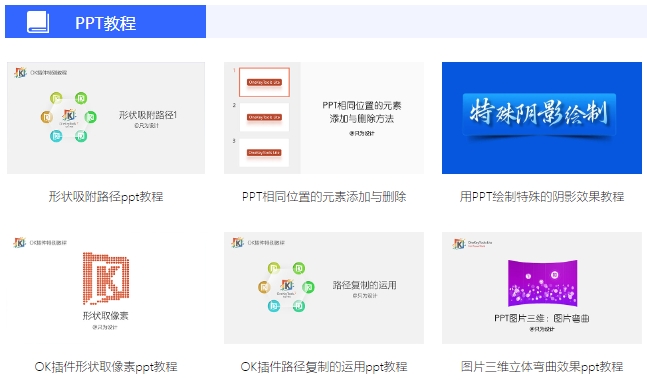Click the 用PPT绘制特殊的阴影效果教程 link
This screenshot has width=647, height=380.
[542, 197]
